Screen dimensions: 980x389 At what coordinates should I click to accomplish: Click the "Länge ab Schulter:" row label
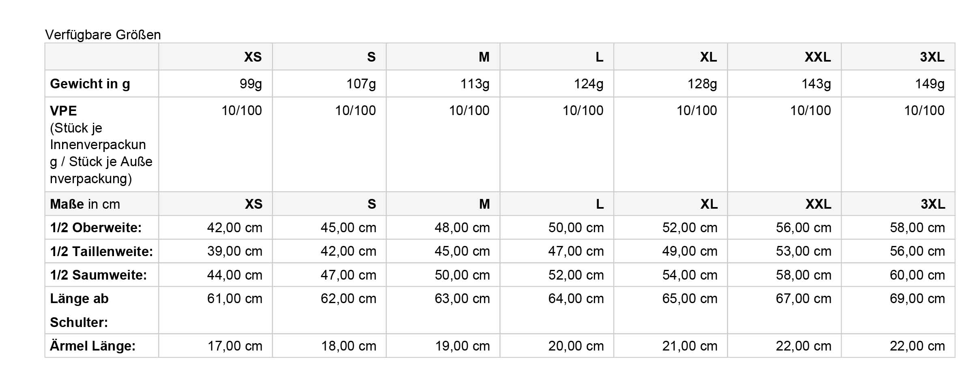tap(80, 310)
